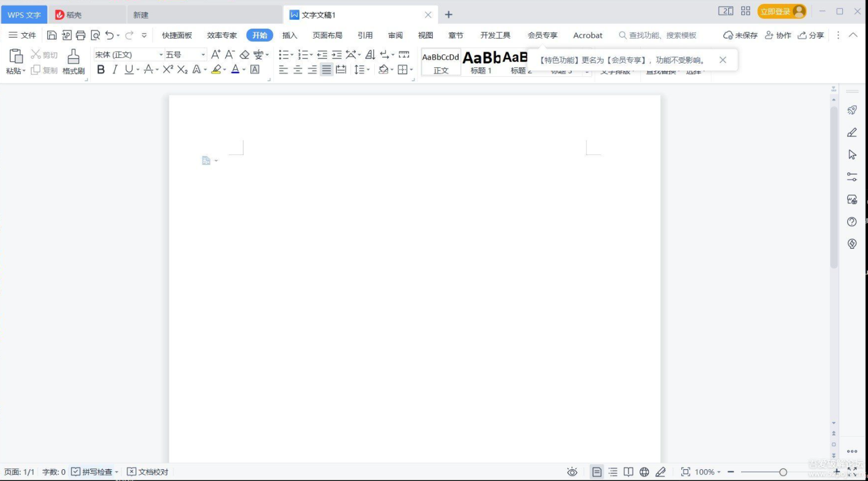Click the save icon in quick toolbar
The height and width of the screenshot is (481, 868).
point(52,35)
